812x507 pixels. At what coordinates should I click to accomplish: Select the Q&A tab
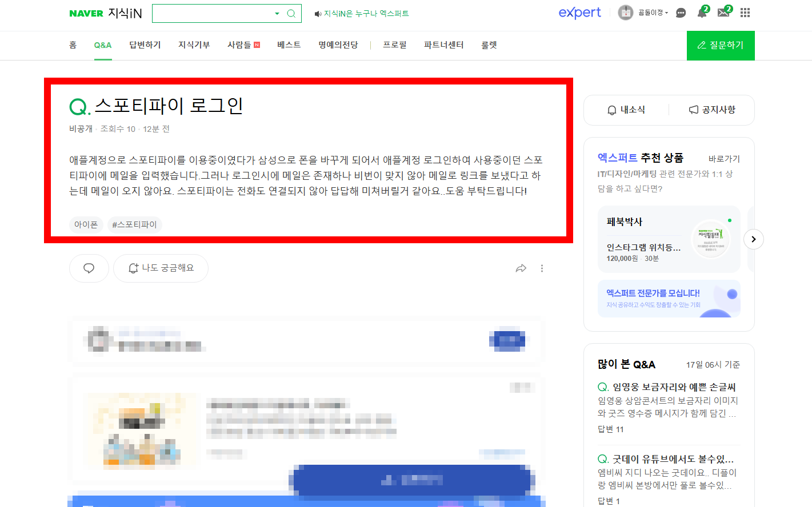[x=103, y=45]
